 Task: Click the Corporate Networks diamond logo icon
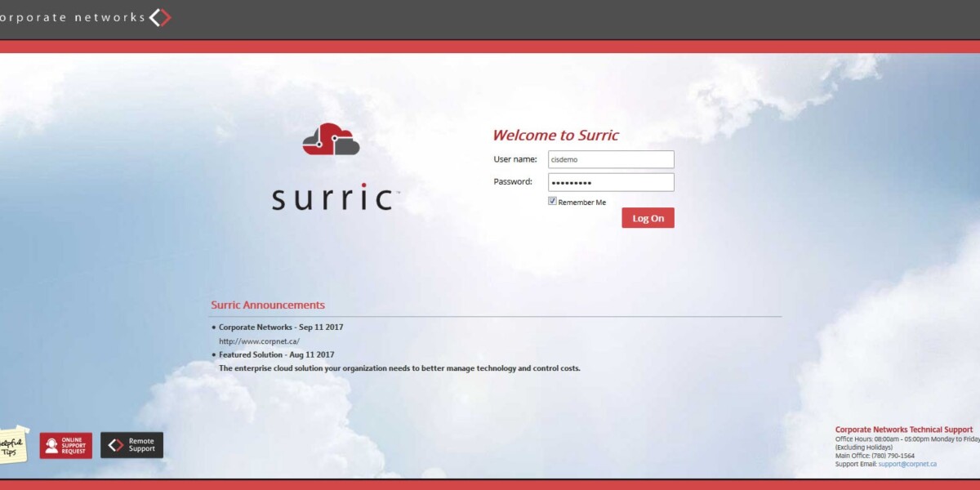pos(160,17)
